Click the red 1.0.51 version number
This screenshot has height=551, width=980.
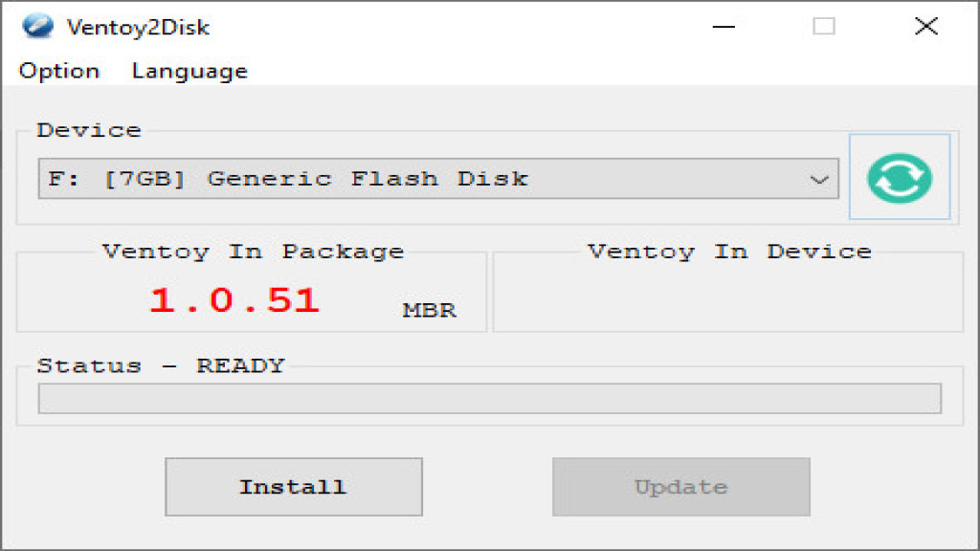pyautogui.click(x=234, y=300)
